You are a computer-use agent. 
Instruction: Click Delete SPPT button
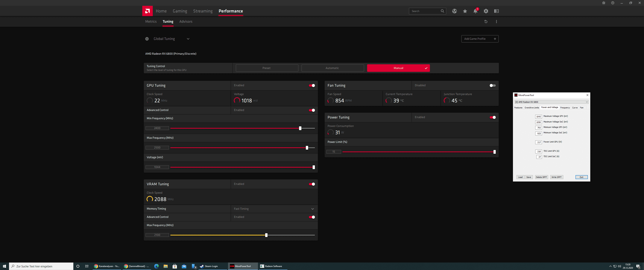tap(541, 177)
